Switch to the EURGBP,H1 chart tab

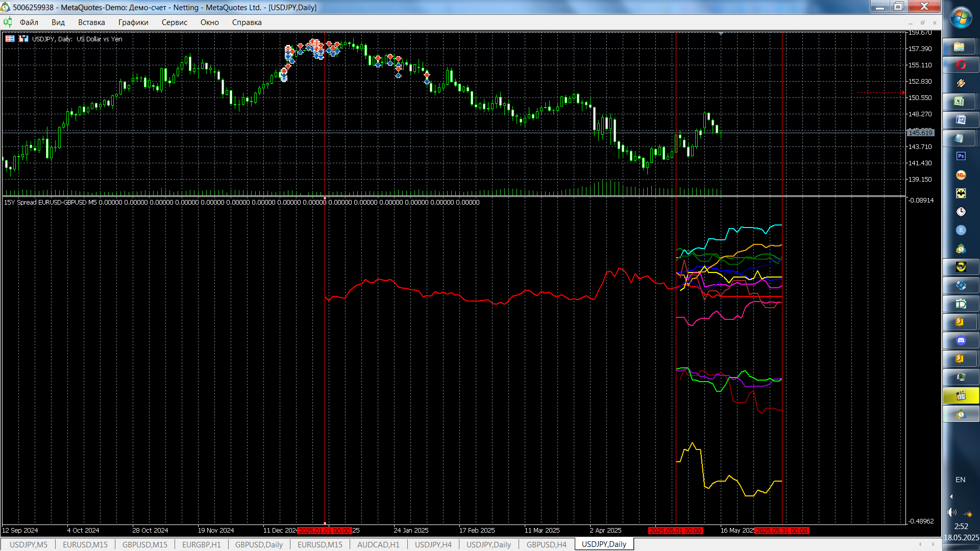[x=201, y=544]
